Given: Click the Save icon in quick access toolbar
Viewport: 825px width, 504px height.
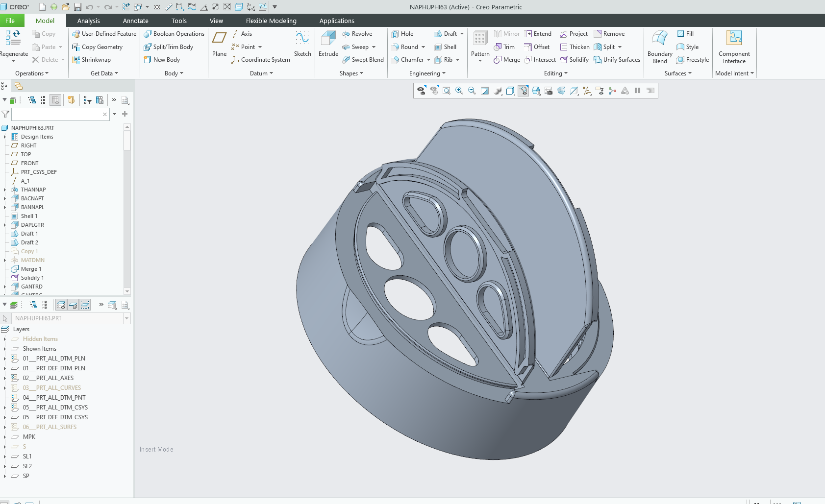Looking at the screenshot, I should tap(77, 7).
